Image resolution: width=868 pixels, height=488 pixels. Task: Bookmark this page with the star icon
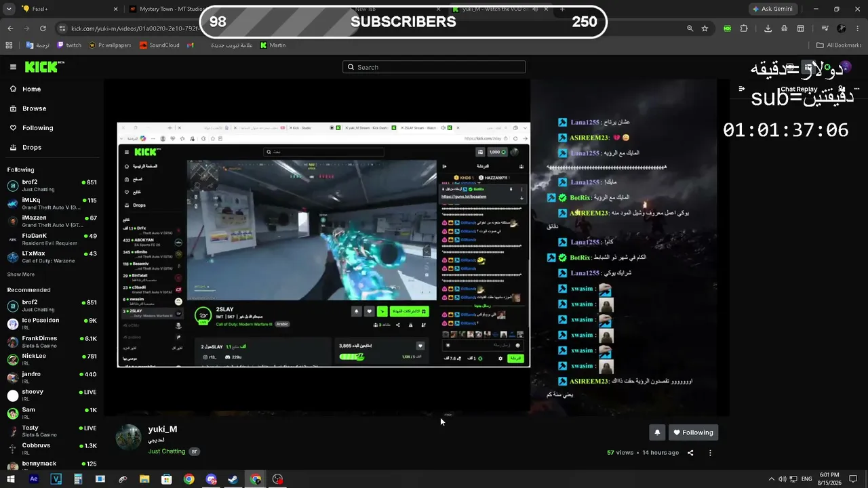click(705, 28)
